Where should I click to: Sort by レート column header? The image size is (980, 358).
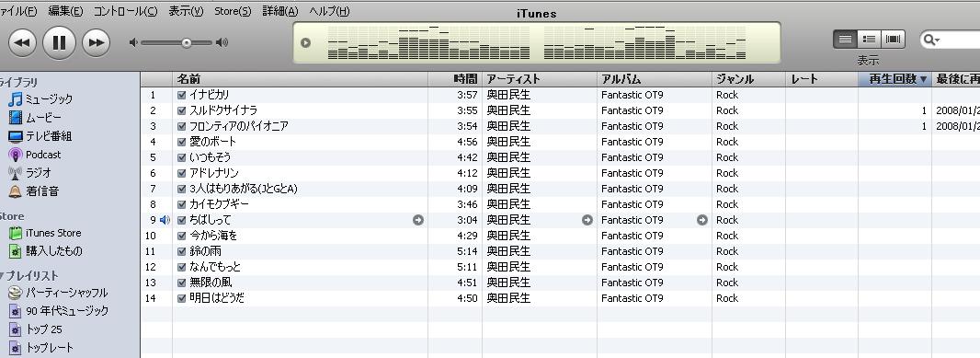pos(822,79)
